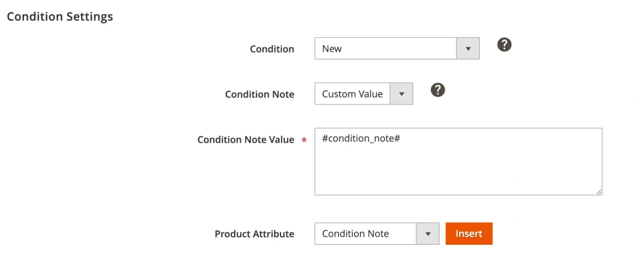Open Product Attribute select showing Condition Note

pyautogui.click(x=365, y=233)
